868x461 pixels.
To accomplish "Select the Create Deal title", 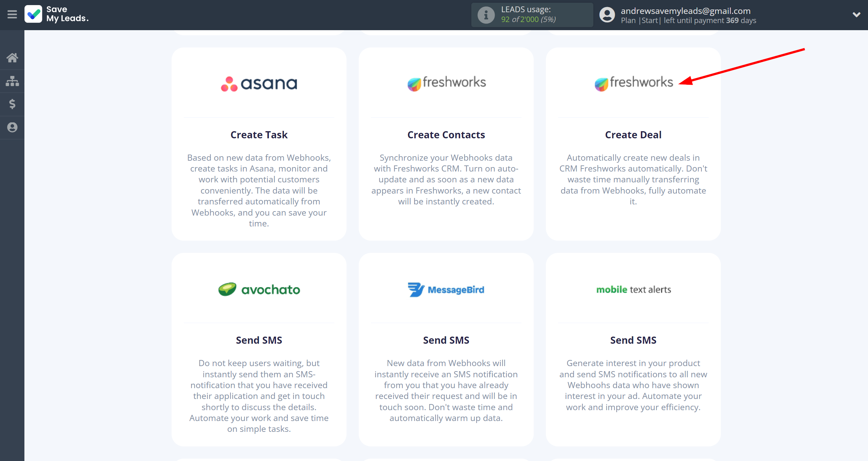I will 633,135.
